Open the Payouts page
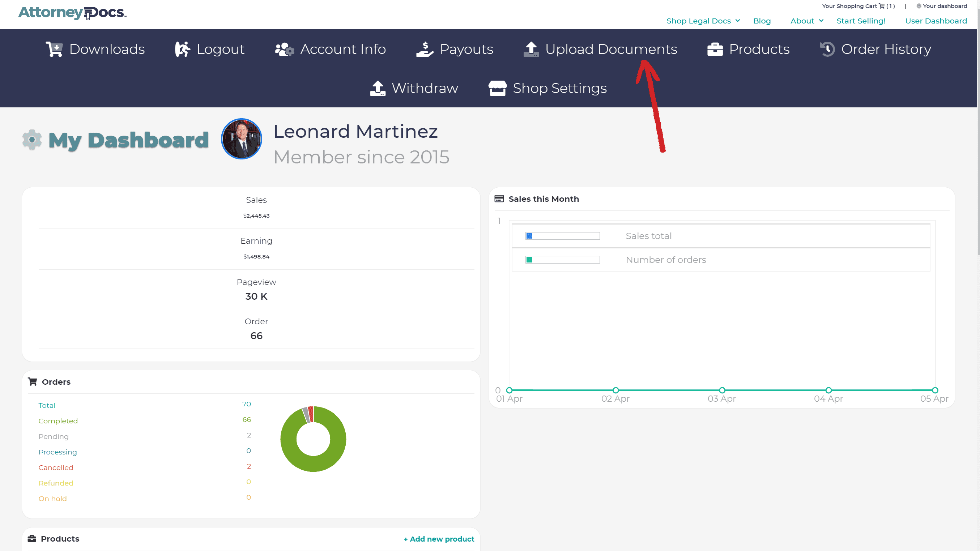Image resolution: width=980 pixels, height=551 pixels. click(x=455, y=49)
